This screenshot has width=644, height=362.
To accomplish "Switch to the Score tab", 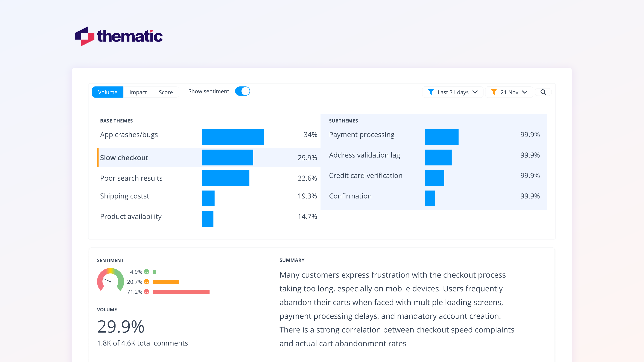I will (166, 92).
